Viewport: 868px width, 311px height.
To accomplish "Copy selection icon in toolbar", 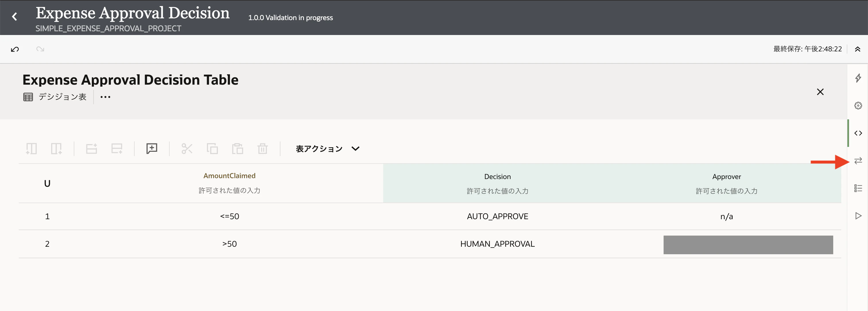I will [212, 149].
